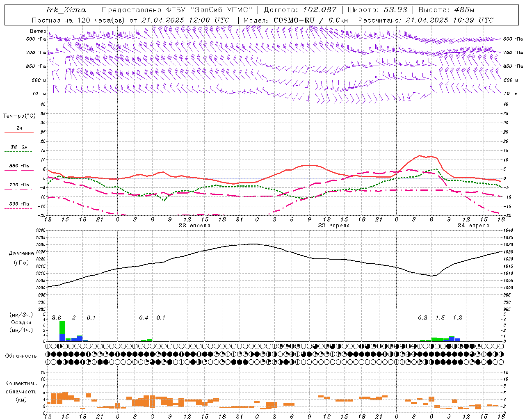Viewport: 525px width, 420px height.
Task: Click the '24 апреля' date label
Action: (x=473, y=226)
